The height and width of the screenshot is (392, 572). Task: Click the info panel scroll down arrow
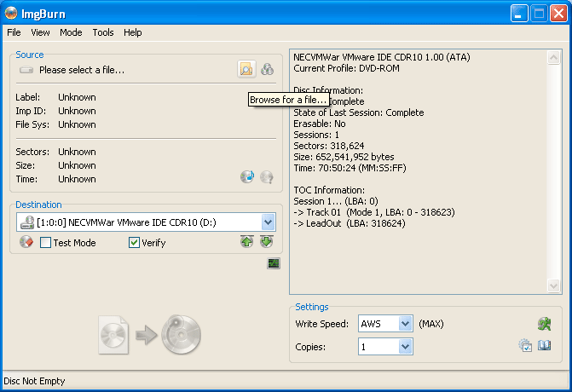click(x=553, y=285)
